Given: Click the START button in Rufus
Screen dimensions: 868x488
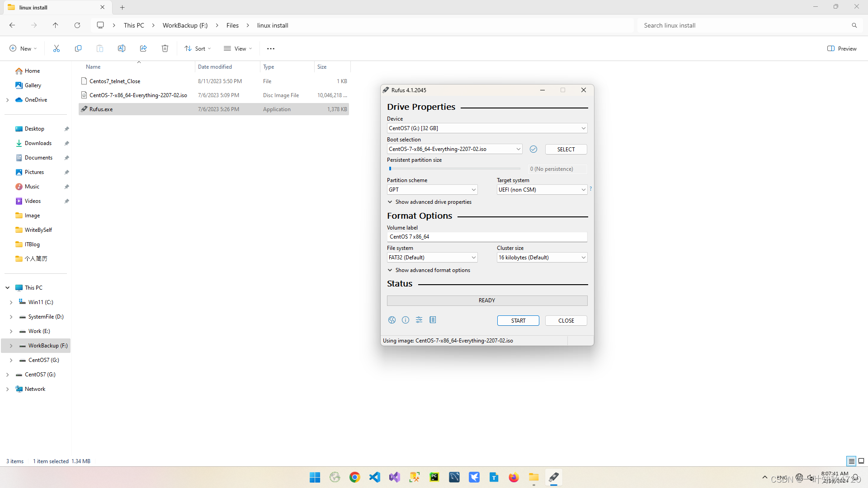Looking at the screenshot, I should [x=518, y=320].
